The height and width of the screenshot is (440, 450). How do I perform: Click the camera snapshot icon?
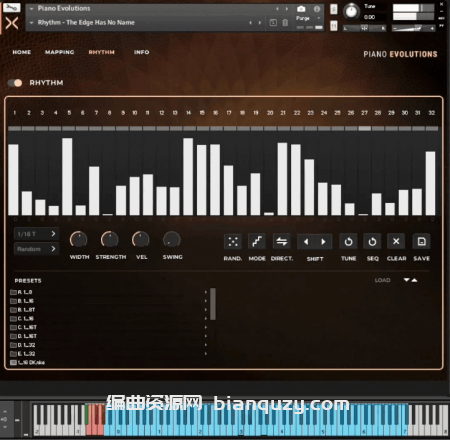(x=301, y=9)
